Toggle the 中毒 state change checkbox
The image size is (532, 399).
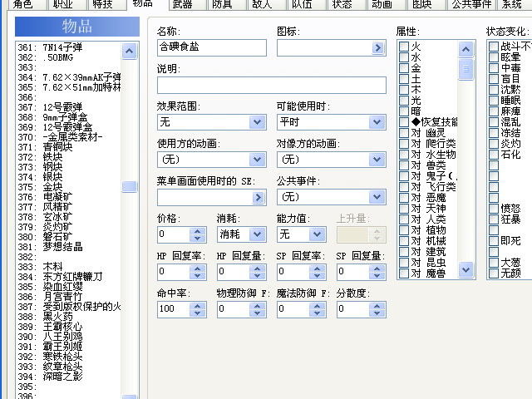coord(494,68)
